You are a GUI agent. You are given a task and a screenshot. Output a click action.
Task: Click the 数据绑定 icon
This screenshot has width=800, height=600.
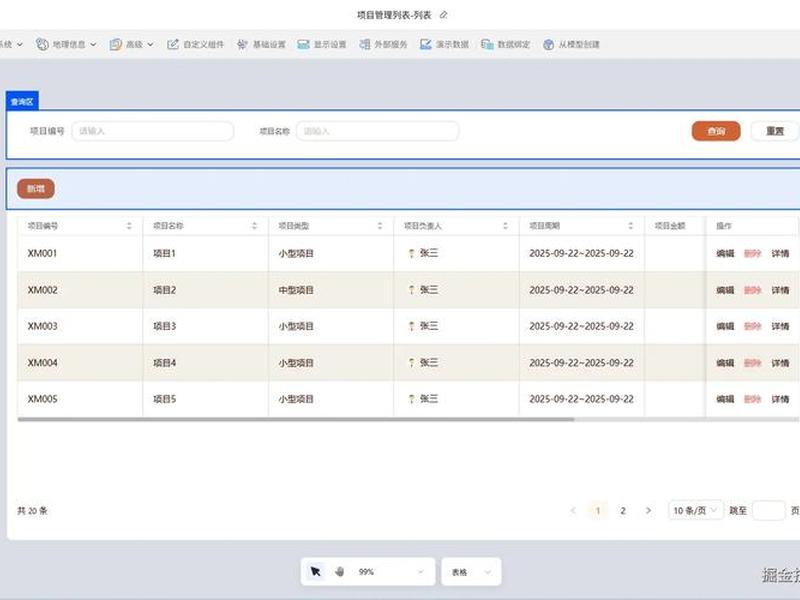[487, 44]
